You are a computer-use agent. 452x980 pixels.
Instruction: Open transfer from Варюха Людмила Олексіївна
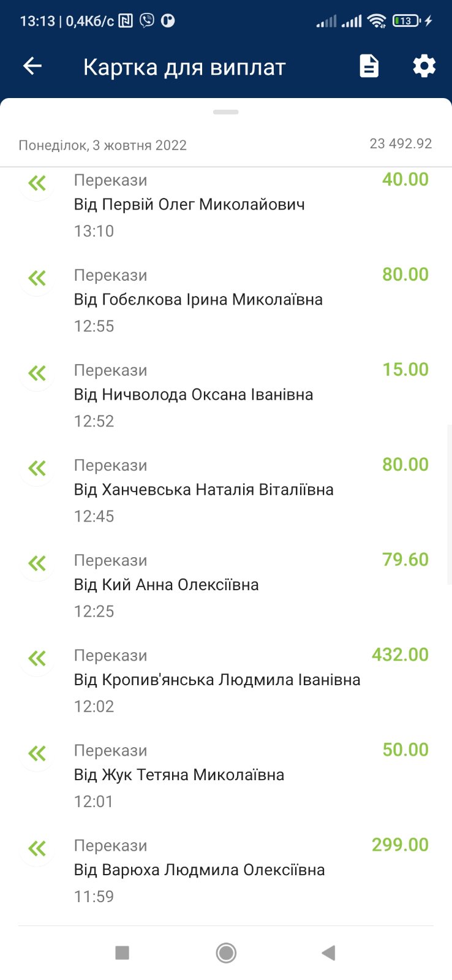(x=199, y=870)
